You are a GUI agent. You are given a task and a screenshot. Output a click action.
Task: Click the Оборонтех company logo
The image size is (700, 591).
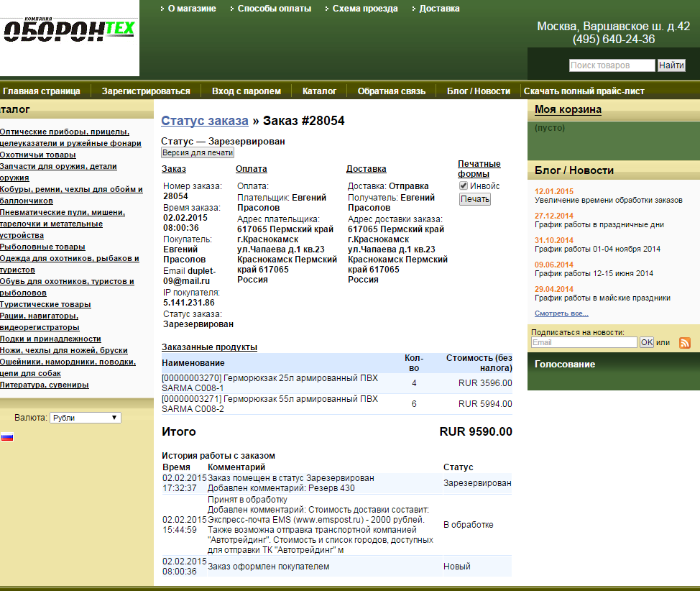[69, 29]
